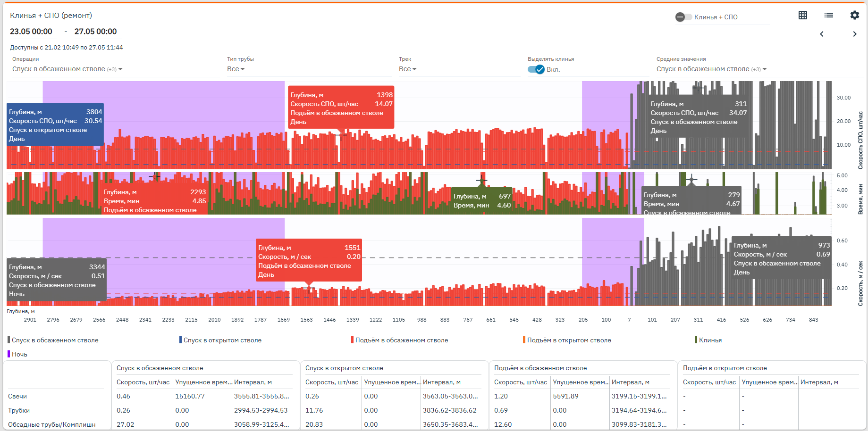This screenshot has height=431, width=868.
Task: Set end date 27.05 00:00
Action: click(x=95, y=32)
